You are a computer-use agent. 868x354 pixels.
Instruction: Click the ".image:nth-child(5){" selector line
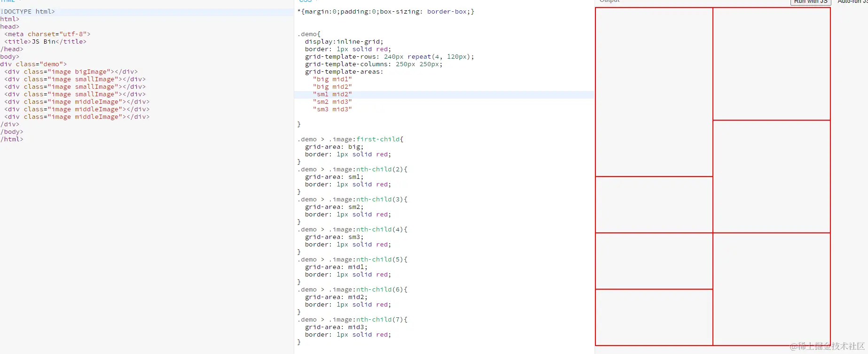coord(352,260)
